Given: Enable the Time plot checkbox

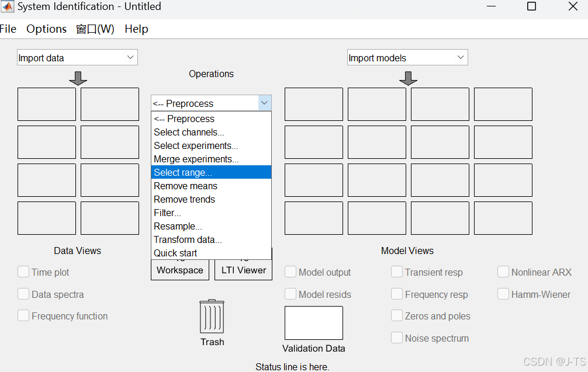Looking at the screenshot, I should coord(23,272).
